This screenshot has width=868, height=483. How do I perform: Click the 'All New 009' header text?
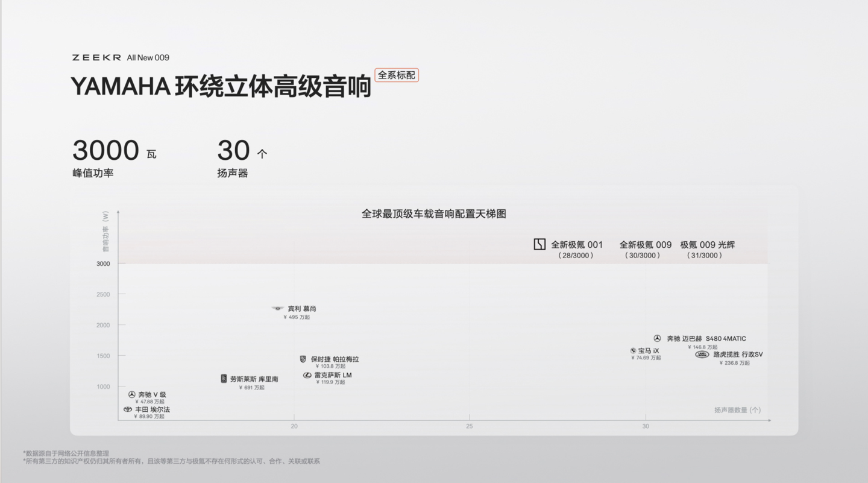pyautogui.click(x=148, y=57)
